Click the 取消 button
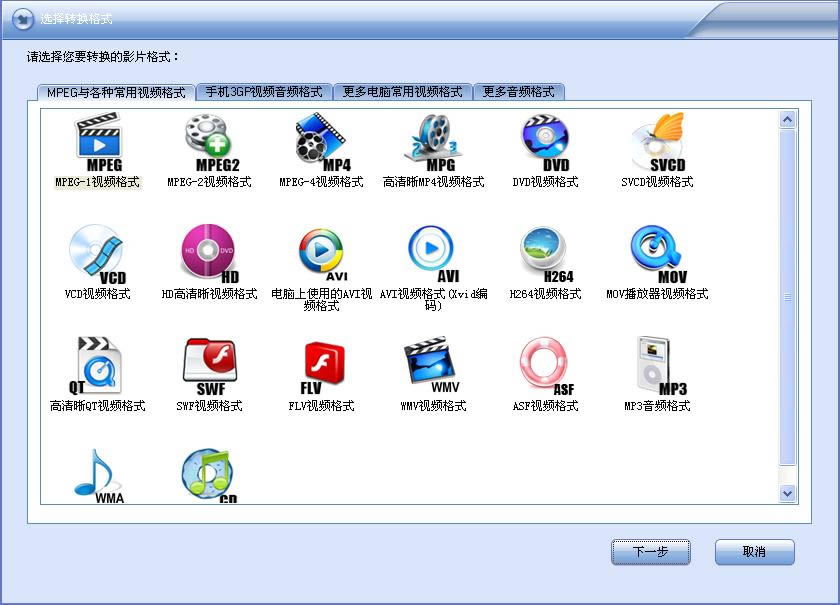The image size is (840, 605). (x=754, y=552)
